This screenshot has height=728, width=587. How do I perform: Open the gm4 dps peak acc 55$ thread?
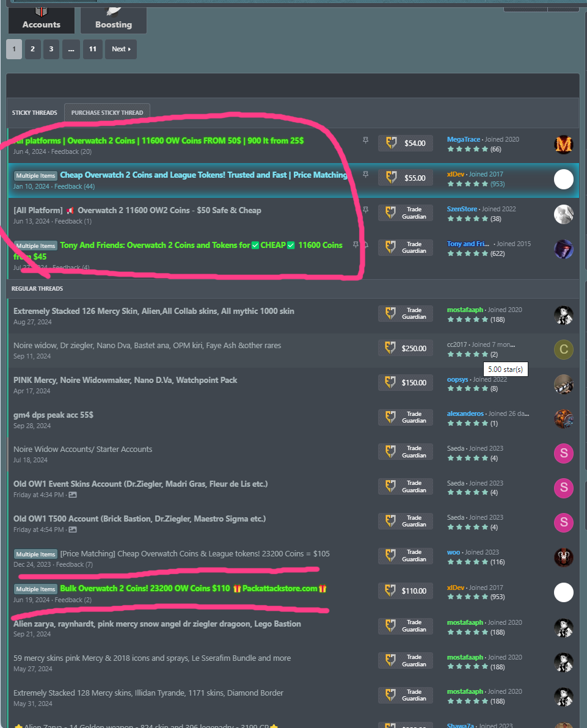click(53, 415)
